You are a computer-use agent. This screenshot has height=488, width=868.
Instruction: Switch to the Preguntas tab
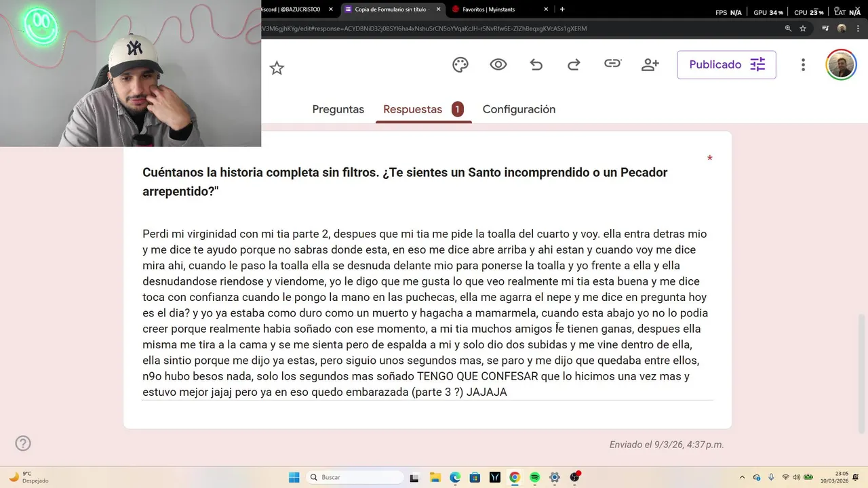(x=338, y=109)
